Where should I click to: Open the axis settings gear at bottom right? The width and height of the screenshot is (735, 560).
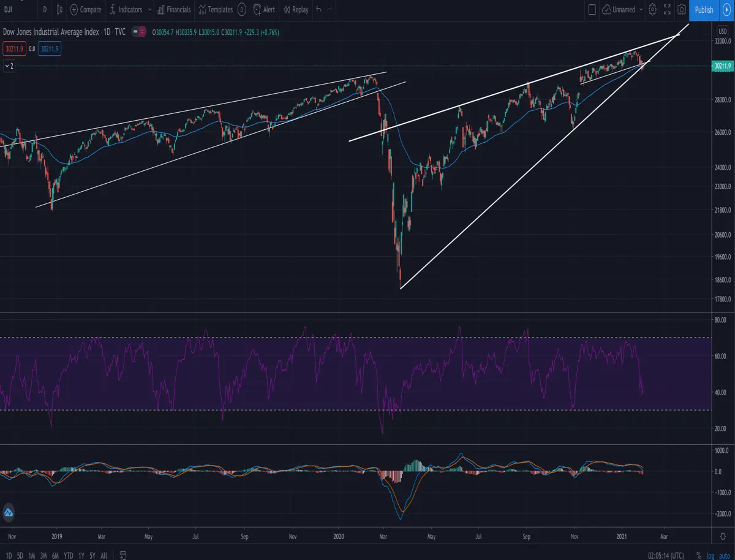[723, 535]
